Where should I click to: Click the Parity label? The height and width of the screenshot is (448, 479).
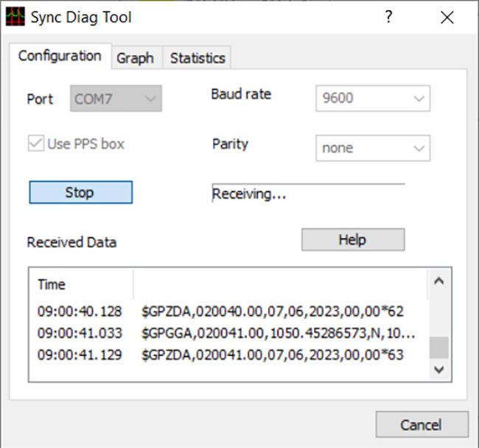tap(230, 144)
